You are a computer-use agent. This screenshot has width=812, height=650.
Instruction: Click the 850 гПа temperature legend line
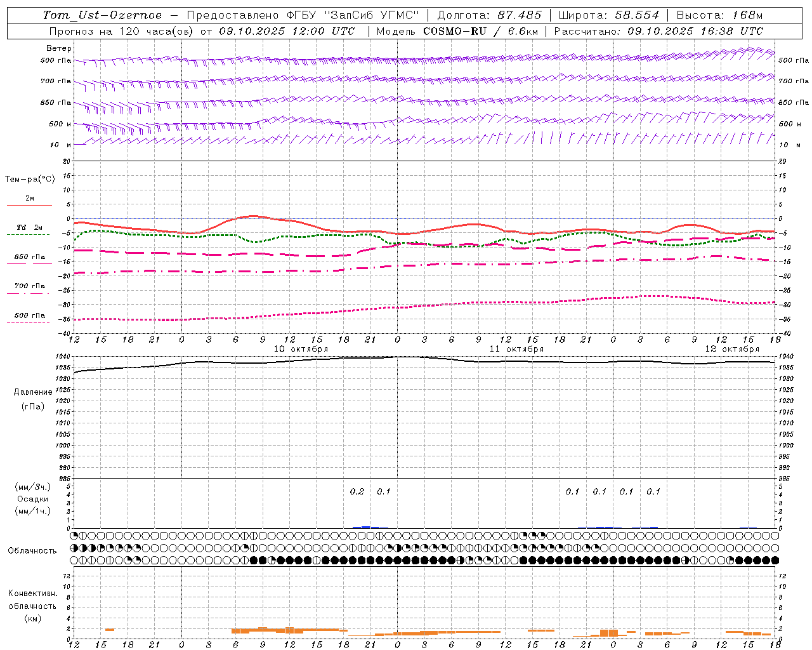[x=29, y=263]
